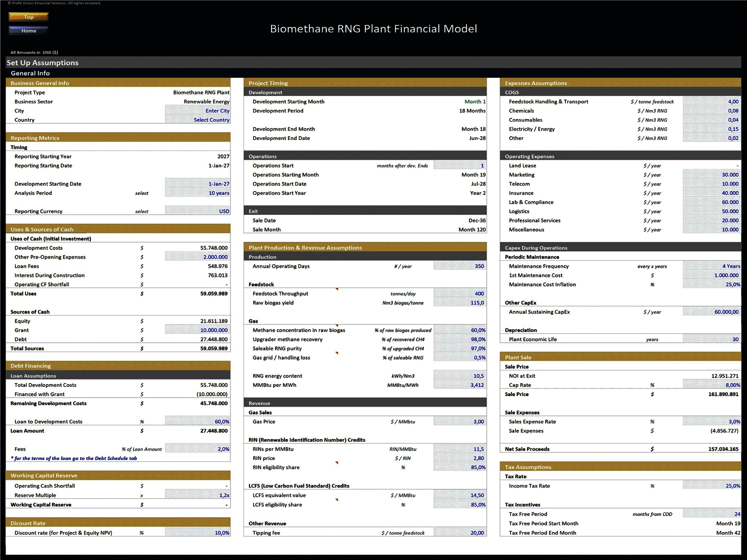747x560 pixels.
Task: Click the Maintenance Frequency 4 Years cell
Action: tap(712, 266)
